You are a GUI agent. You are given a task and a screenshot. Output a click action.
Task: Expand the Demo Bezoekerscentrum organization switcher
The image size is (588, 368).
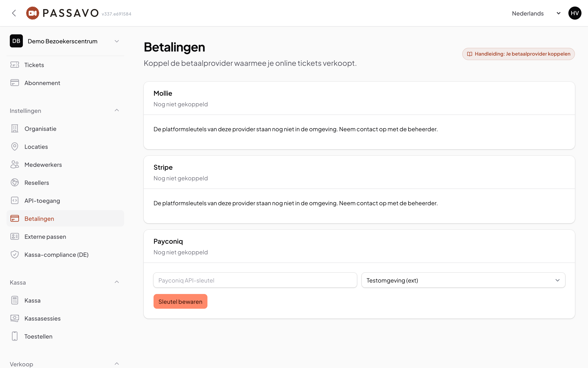[65, 41]
